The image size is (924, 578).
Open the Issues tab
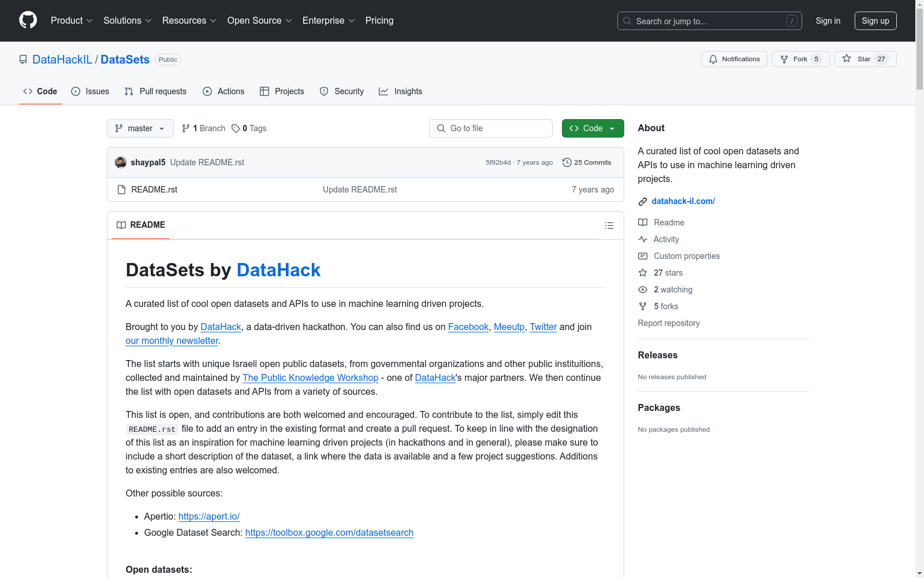pyautogui.click(x=90, y=91)
